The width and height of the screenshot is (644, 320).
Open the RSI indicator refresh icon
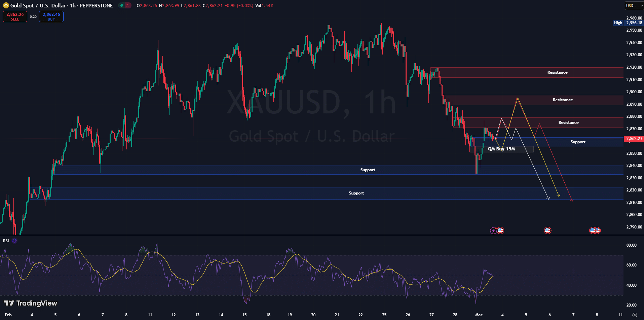14,241
